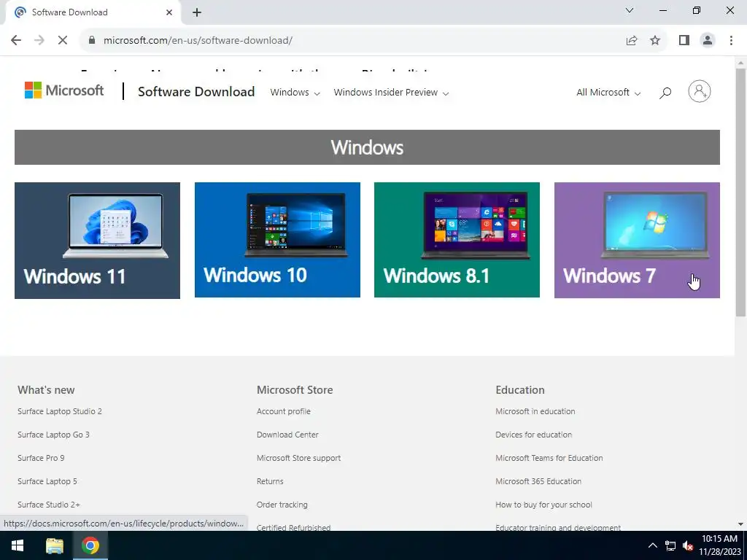Open Account profile link
The height and width of the screenshot is (560, 747).
284,411
